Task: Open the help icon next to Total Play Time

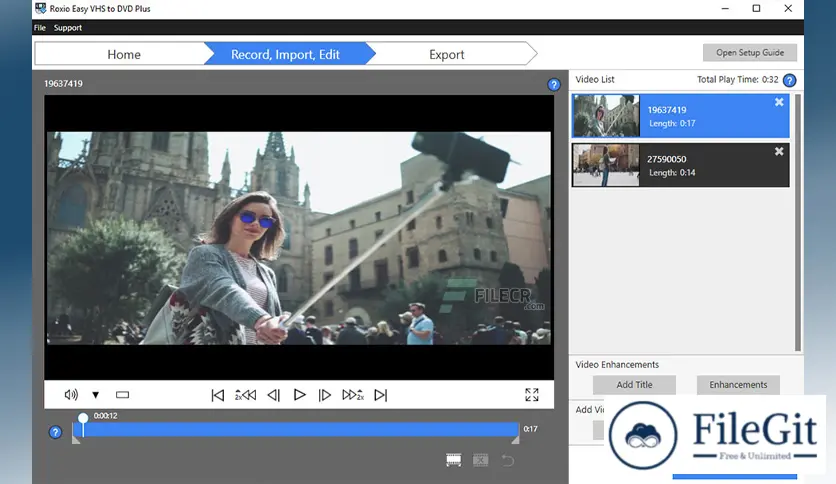Action: (790, 80)
